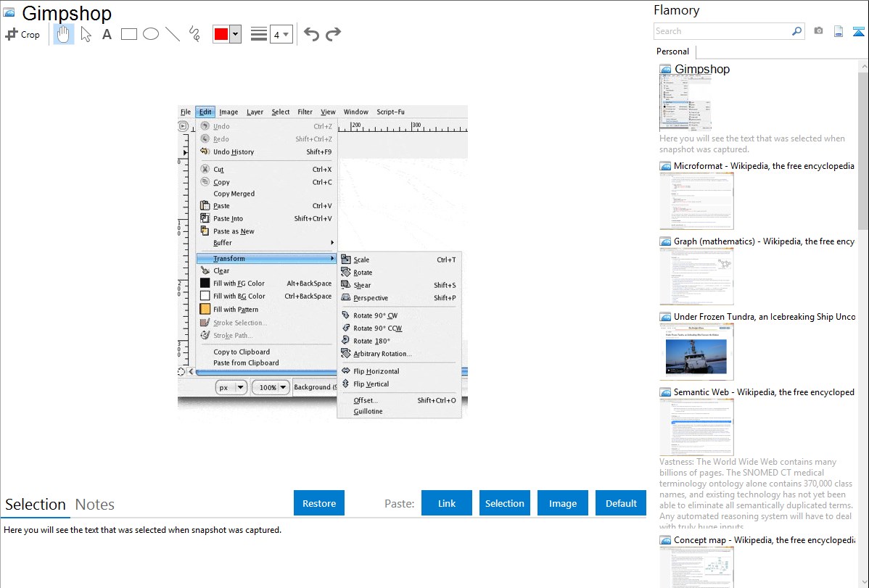Screen dimensions: 869x588
Task: Click the Rotate transform icon
Action: coord(346,272)
